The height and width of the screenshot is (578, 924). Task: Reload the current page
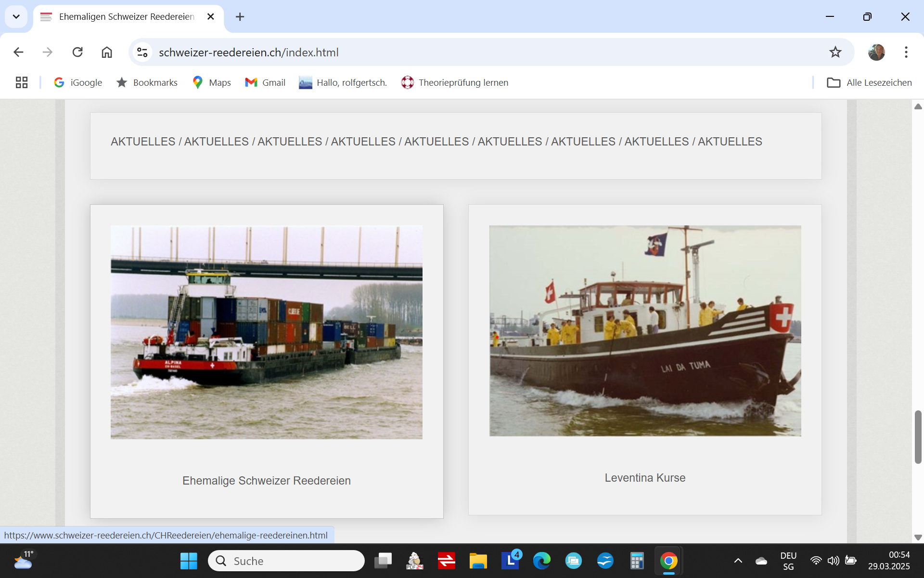77,52
